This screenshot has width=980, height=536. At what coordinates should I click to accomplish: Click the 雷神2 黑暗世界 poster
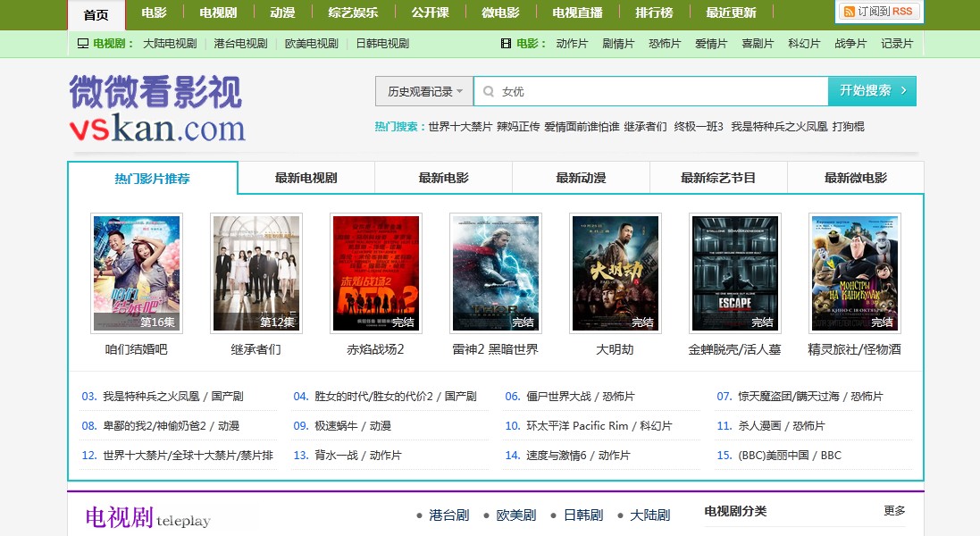[x=496, y=272]
